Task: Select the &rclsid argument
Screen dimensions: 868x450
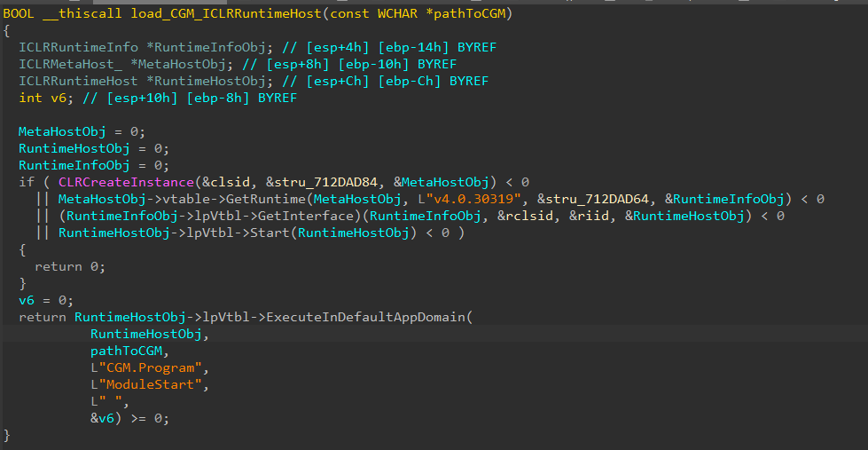Action: click(526, 217)
